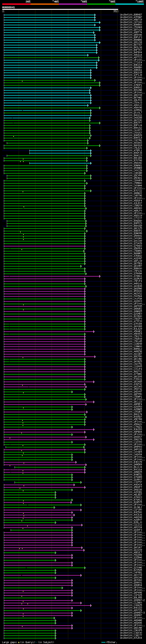The width and height of the screenshot is (146, 644).
Task: Click the UniRef100_P81999 hit name
Action: [131, 555]
